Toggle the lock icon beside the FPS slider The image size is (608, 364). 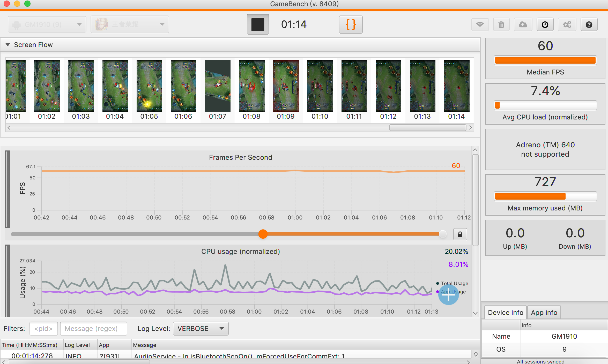tap(460, 234)
